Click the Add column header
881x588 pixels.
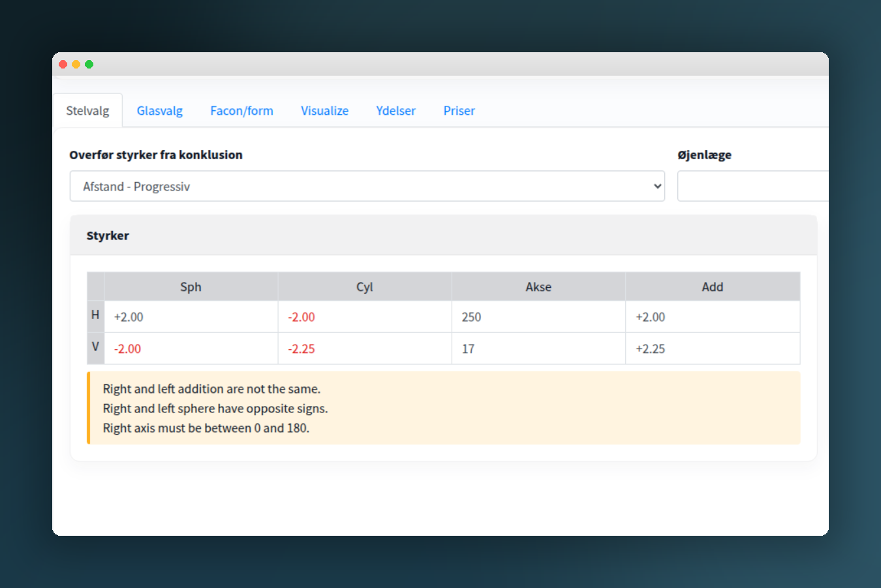pyautogui.click(x=713, y=287)
